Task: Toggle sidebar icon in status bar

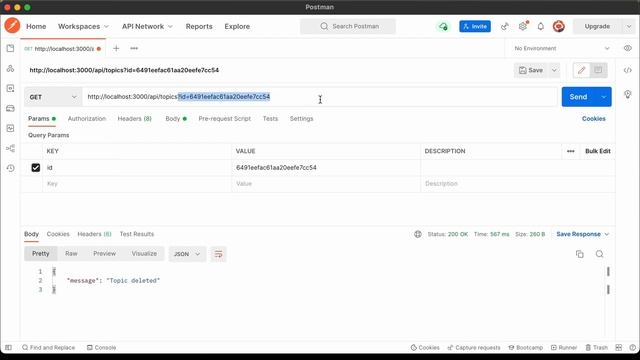Action: 8,348
